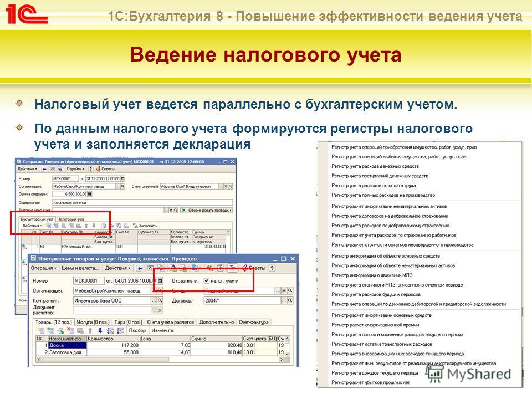The image size is (532, 399).
Task: Choose Регистр информации о движении МПЗ
Action: [x=372, y=275]
